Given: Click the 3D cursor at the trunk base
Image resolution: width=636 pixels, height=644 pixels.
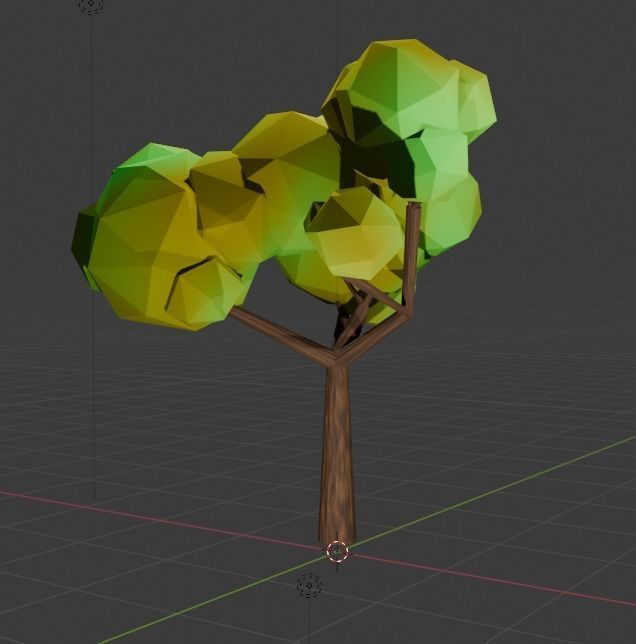Looking at the screenshot, I should (x=338, y=551).
